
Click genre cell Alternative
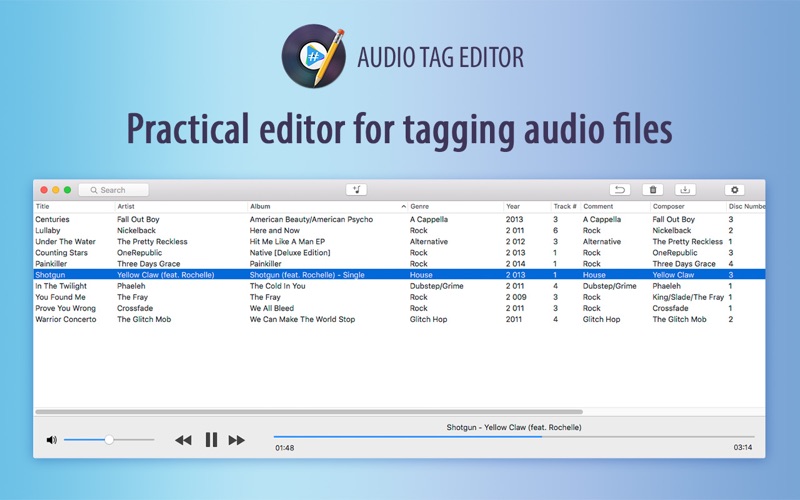point(429,242)
